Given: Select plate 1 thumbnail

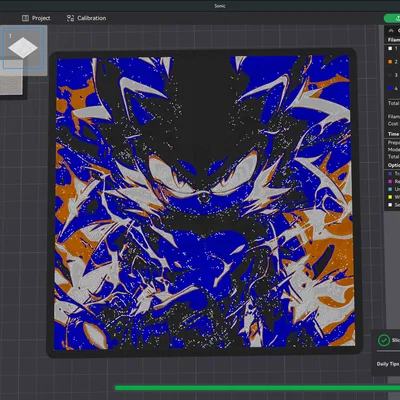Looking at the screenshot, I should (23, 48).
